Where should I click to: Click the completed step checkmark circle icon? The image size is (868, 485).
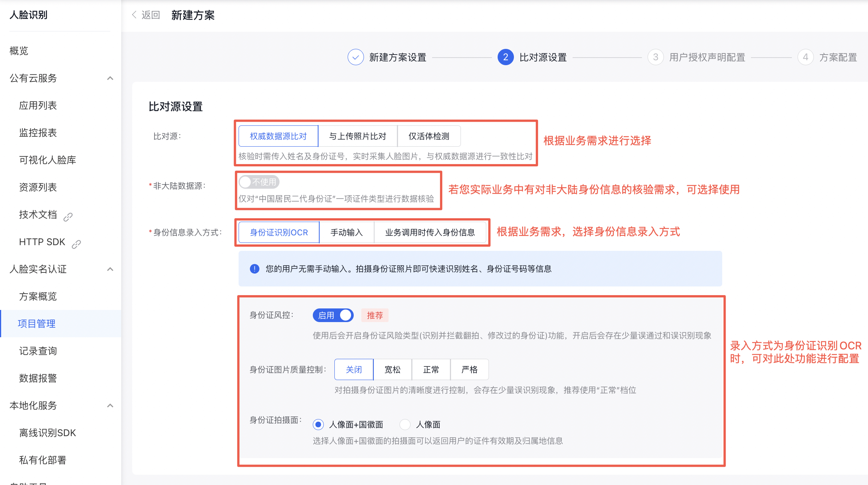coord(356,57)
